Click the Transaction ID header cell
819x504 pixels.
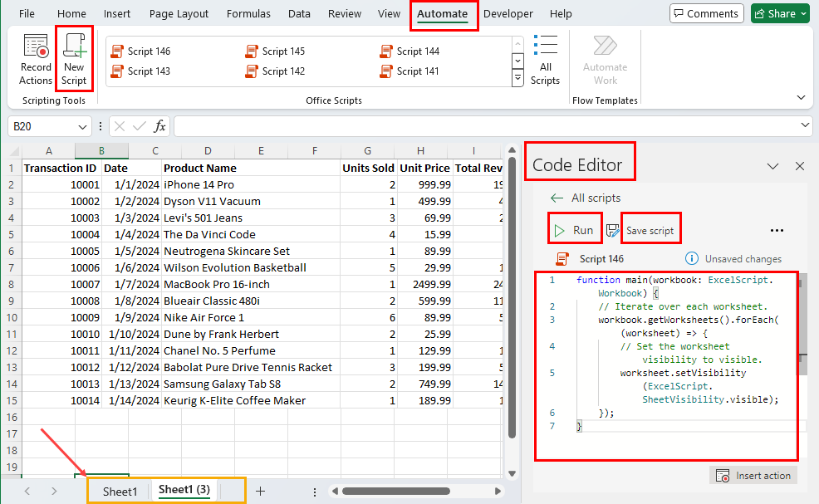61,169
